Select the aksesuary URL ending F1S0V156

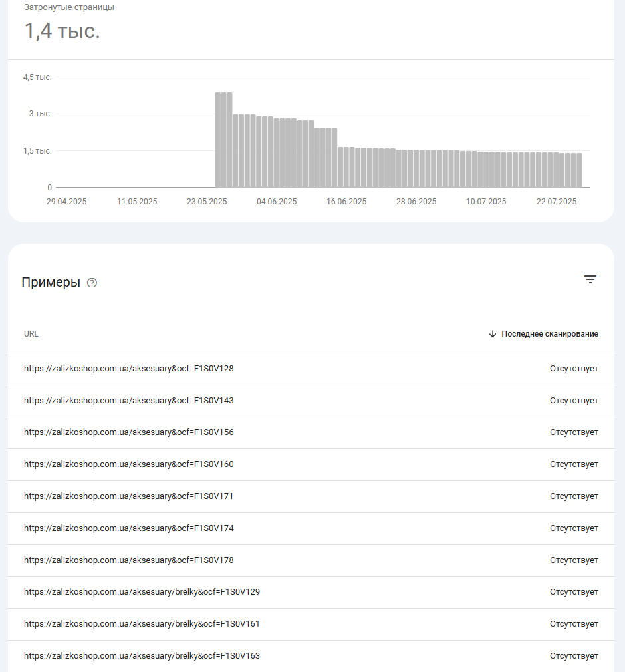click(129, 432)
